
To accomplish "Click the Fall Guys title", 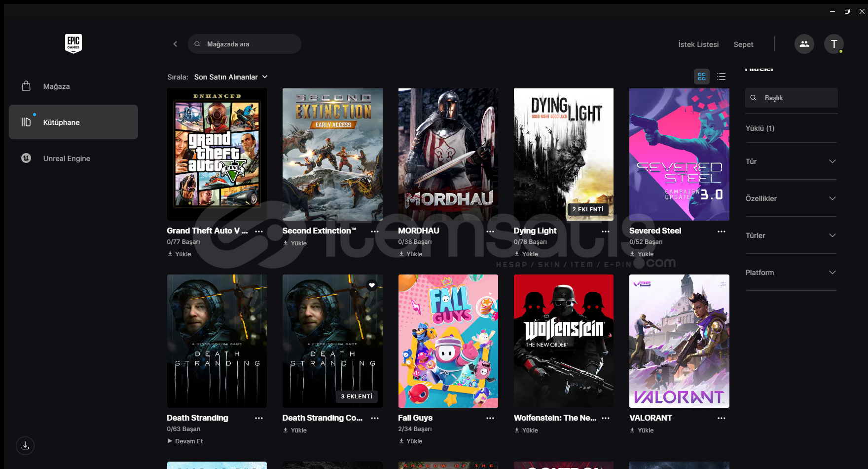I will [x=415, y=418].
